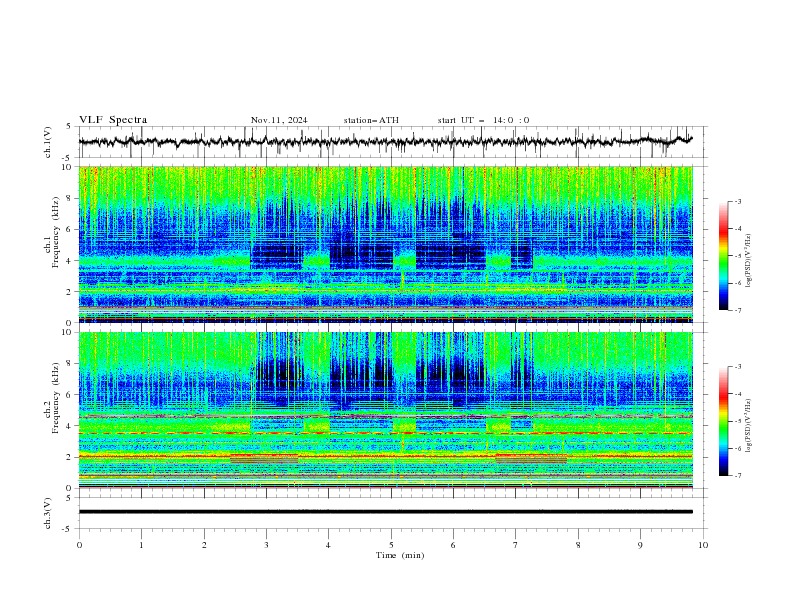792x612 pixels.
Task: Click the ch.2 color bar "log(PSD)(V²/Hz)" label
Action: click(749, 426)
